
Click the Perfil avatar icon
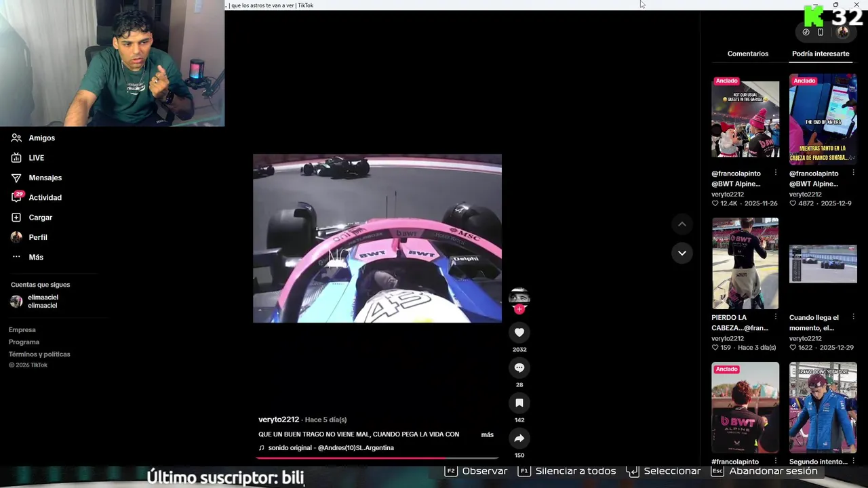(16, 237)
